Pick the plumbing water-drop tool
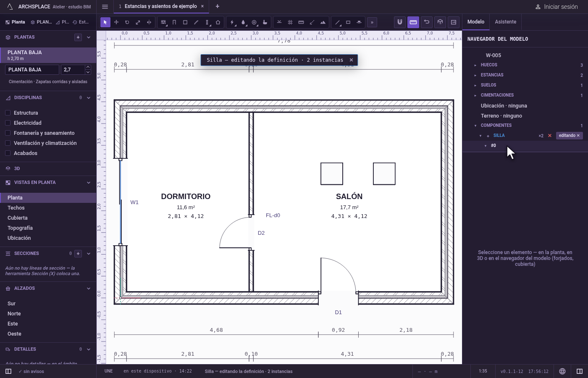 tap(243, 22)
